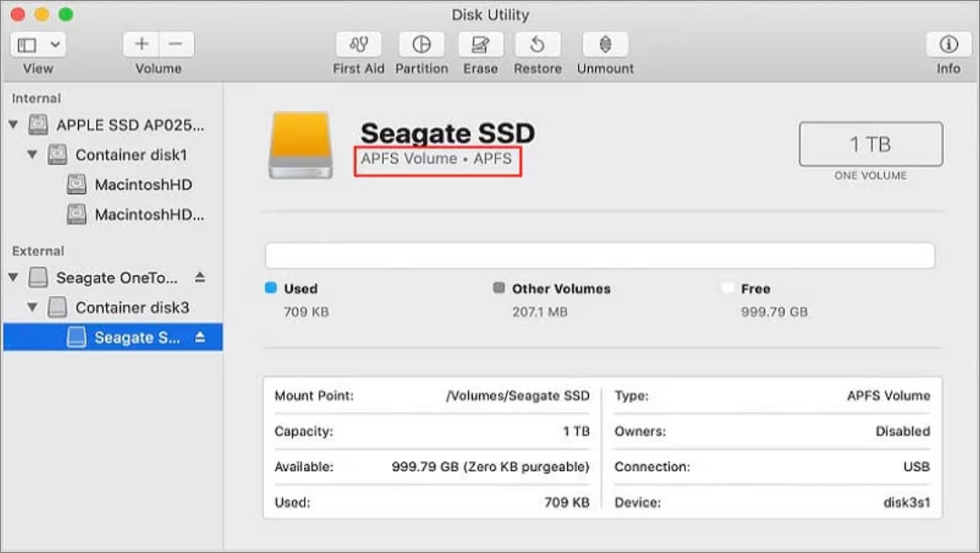Click the Restore toolbar icon
This screenshot has width=980, height=553.
pyautogui.click(x=537, y=44)
